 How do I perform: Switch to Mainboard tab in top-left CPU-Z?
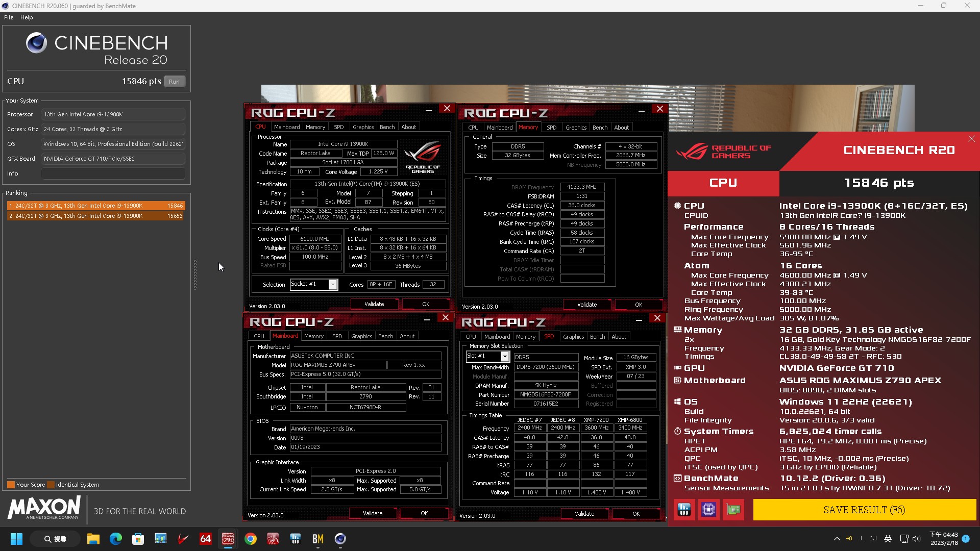point(287,127)
